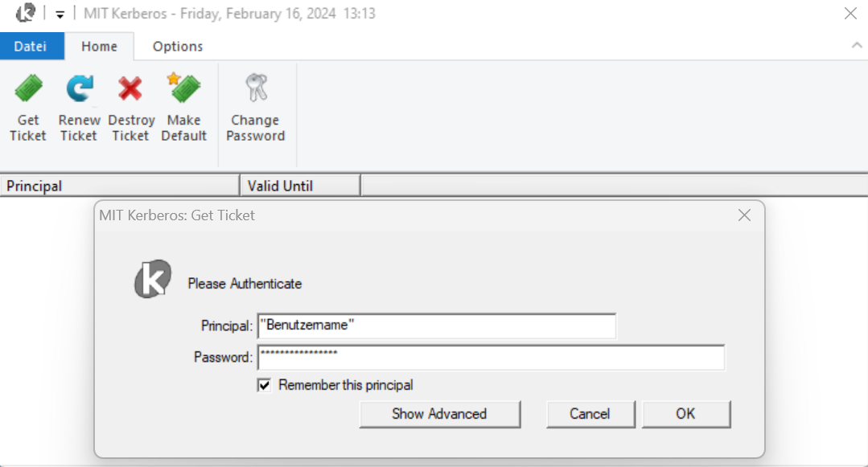Focus the Password input field
Viewport: 868px width, 467px height.
point(491,358)
